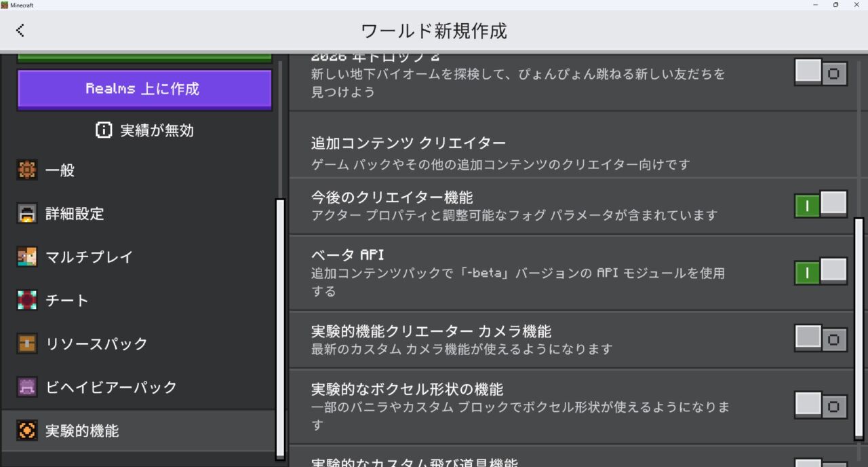This screenshot has height=467, width=868.
Task: Enable the 2026 年ドロップ 2 toggle
Action: (x=821, y=72)
